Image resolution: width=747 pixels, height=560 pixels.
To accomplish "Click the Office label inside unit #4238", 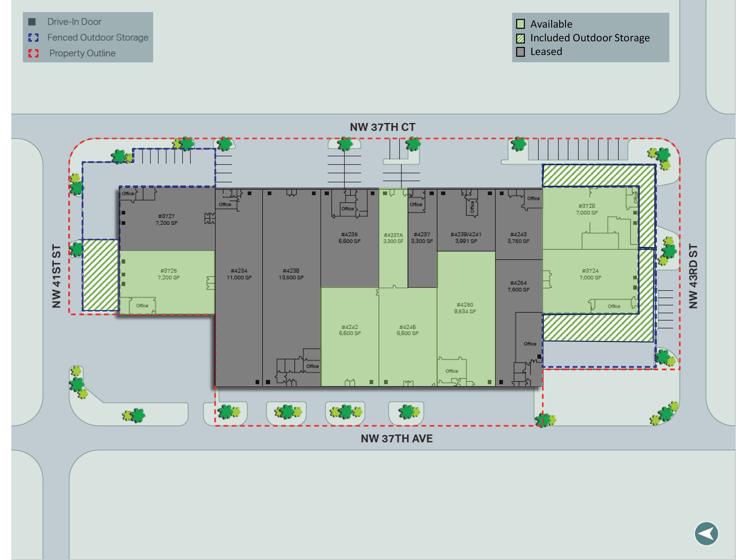I will coord(313,366).
